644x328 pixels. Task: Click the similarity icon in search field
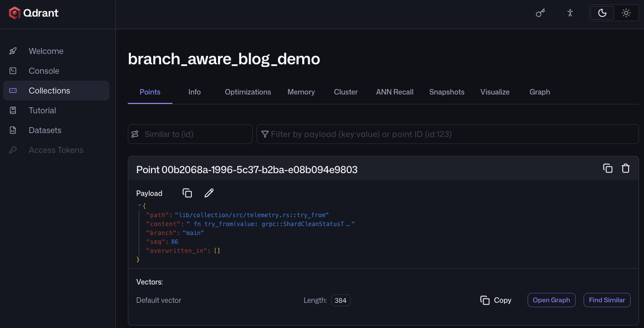pyautogui.click(x=135, y=134)
